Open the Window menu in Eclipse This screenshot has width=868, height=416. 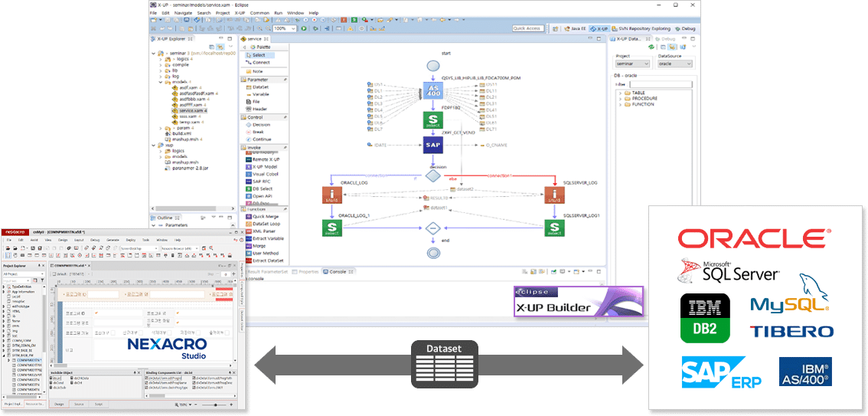295,13
